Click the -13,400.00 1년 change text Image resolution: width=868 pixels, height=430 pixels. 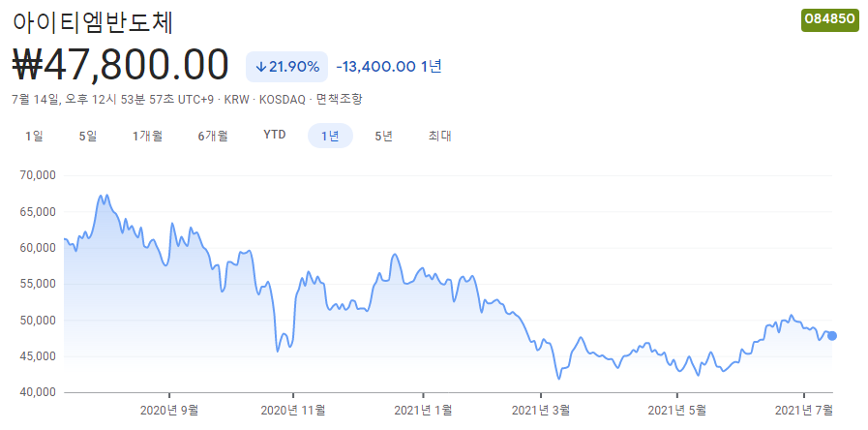(x=389, y=67)
